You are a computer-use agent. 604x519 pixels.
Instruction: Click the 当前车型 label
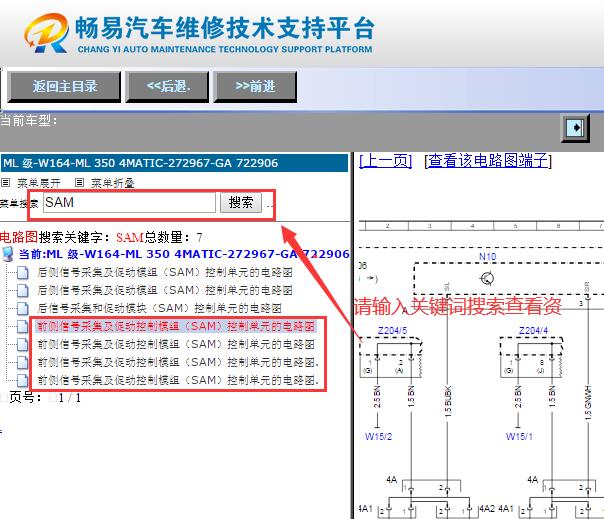[29, 121]
